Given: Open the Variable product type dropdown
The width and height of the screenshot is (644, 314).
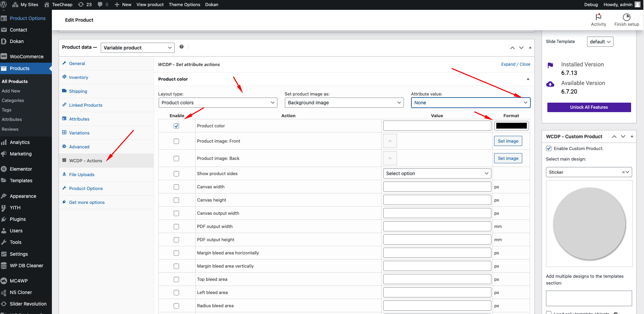Looking at the screenshot, I should [x=137, y=48].
